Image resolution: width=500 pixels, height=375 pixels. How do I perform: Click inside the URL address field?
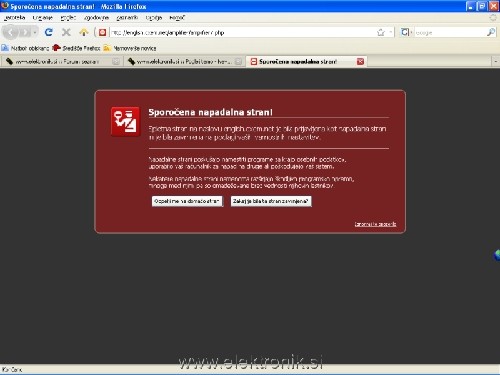click(x=242, y=32)
